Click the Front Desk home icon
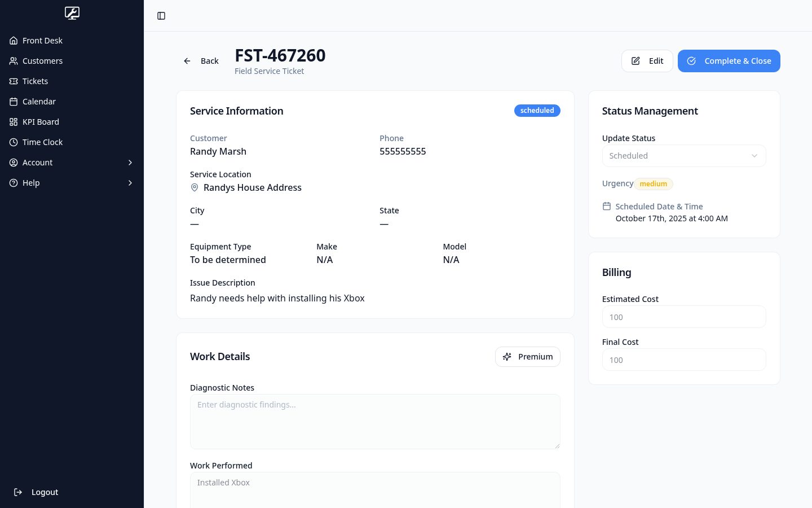 click(14, 41)
